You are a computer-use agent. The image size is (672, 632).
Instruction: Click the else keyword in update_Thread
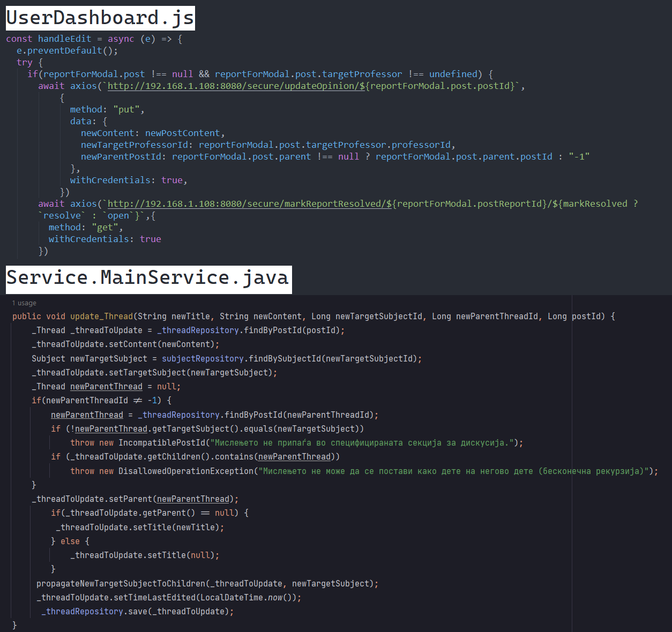click(70, 541)
